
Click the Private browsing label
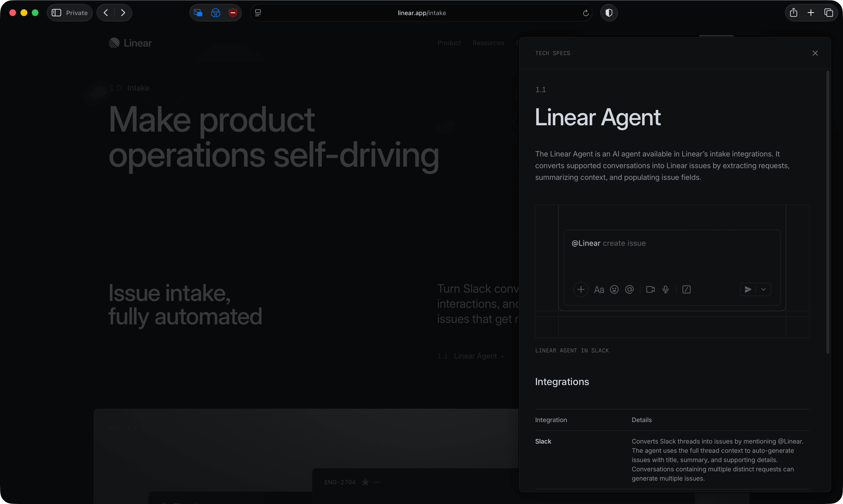pos(77,13)
